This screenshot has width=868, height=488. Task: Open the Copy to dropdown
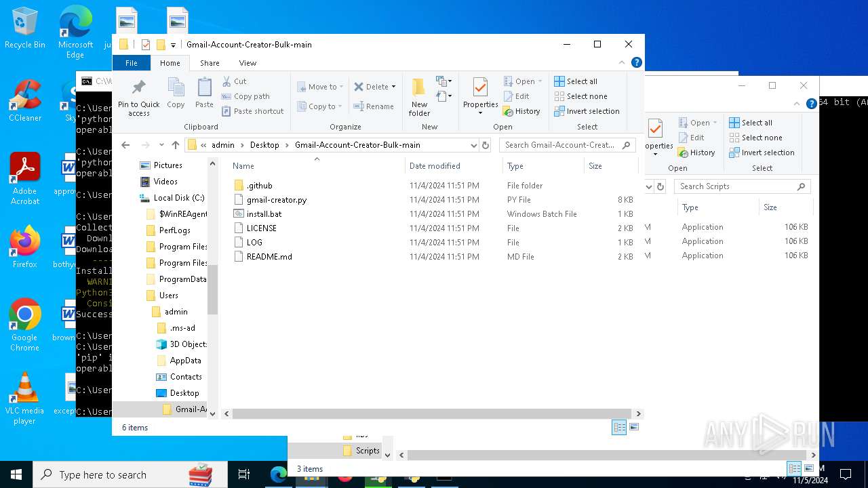(x=319, y=106)
